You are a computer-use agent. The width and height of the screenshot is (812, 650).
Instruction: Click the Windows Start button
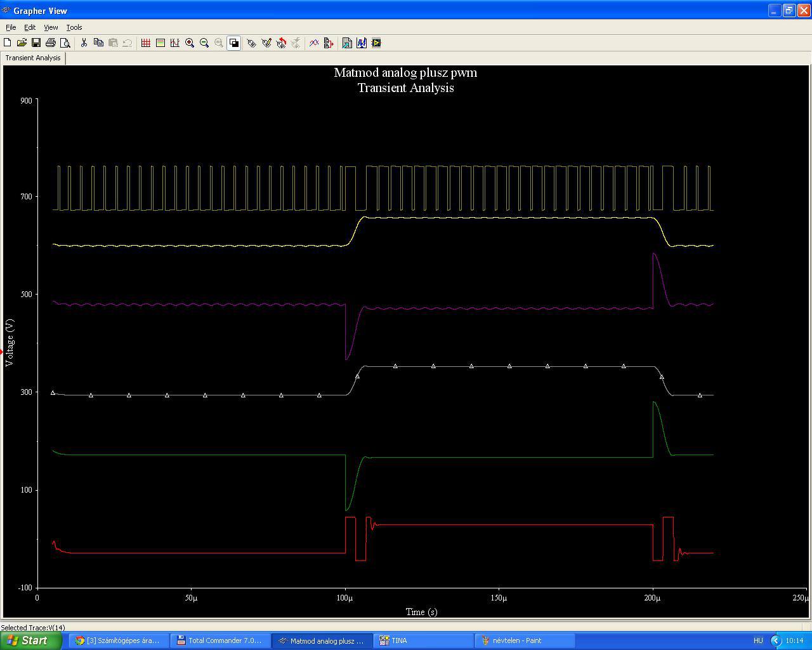(x=30, y=640)
